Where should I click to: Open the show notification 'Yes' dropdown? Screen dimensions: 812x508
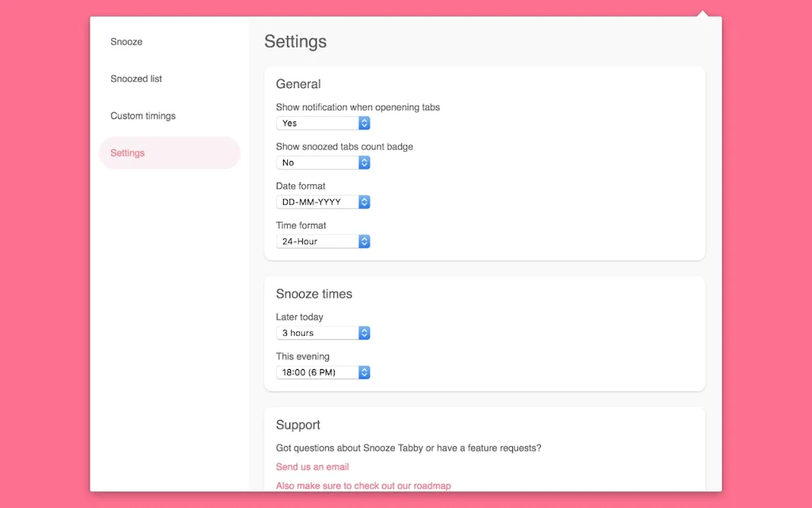pyautogui.click(x=323, y=123)
